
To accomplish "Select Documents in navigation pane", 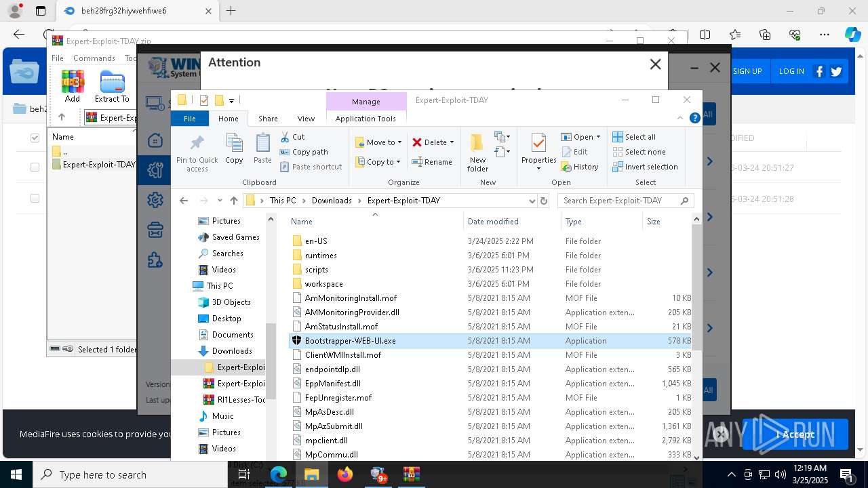I will click(232, 335).
